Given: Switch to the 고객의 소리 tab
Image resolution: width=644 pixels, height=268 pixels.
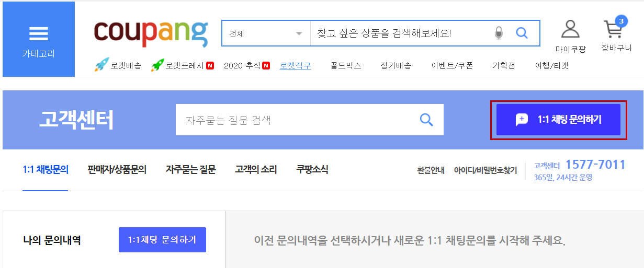Looking at the screenshot, I should coord(256,169).
